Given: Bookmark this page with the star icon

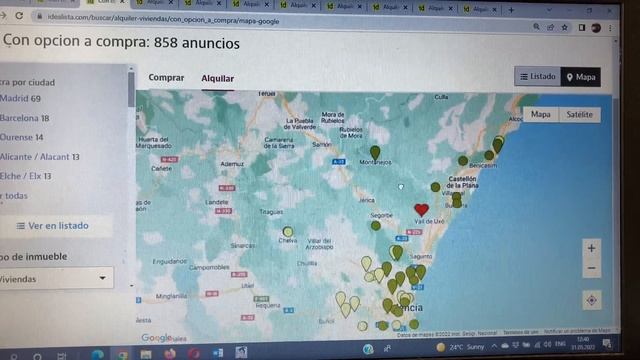Looking at the screenshot, I should [x=565, y=27].
